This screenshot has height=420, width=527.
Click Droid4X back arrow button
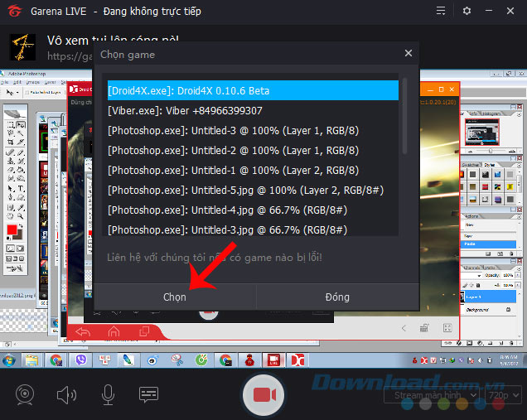(x=83, y=332)
